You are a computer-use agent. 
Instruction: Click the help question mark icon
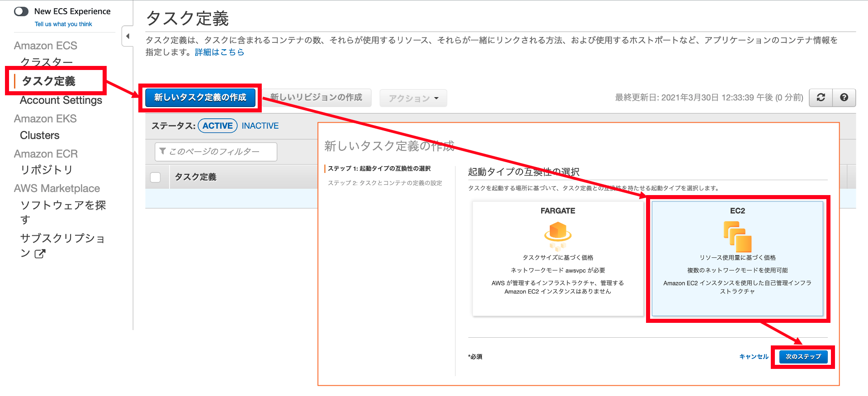pos(844,98)
